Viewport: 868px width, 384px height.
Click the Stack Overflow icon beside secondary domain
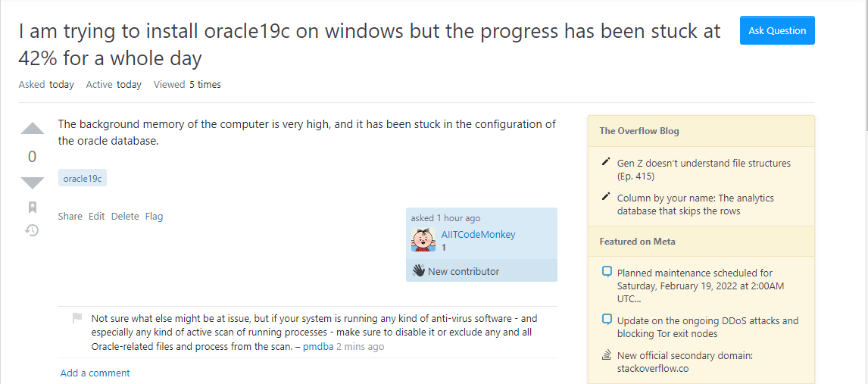click(606, 354)
